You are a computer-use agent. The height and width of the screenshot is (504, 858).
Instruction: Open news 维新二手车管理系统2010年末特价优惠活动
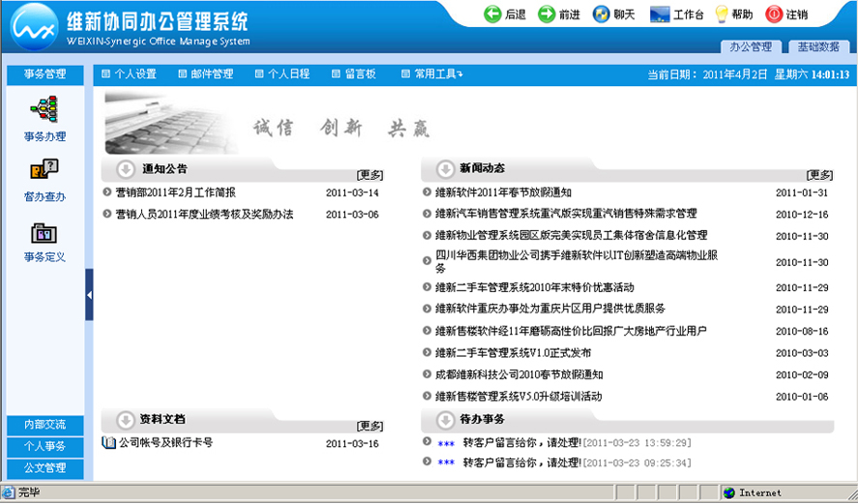pyautogui.click(x=535, y=287)
